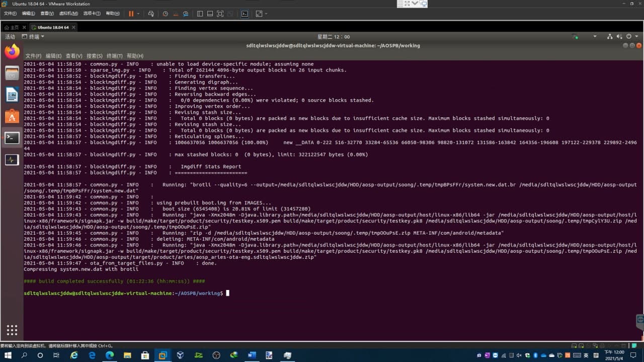
Task: Open Microsoft Store on taskbar
Action: (x=145, y=355)
